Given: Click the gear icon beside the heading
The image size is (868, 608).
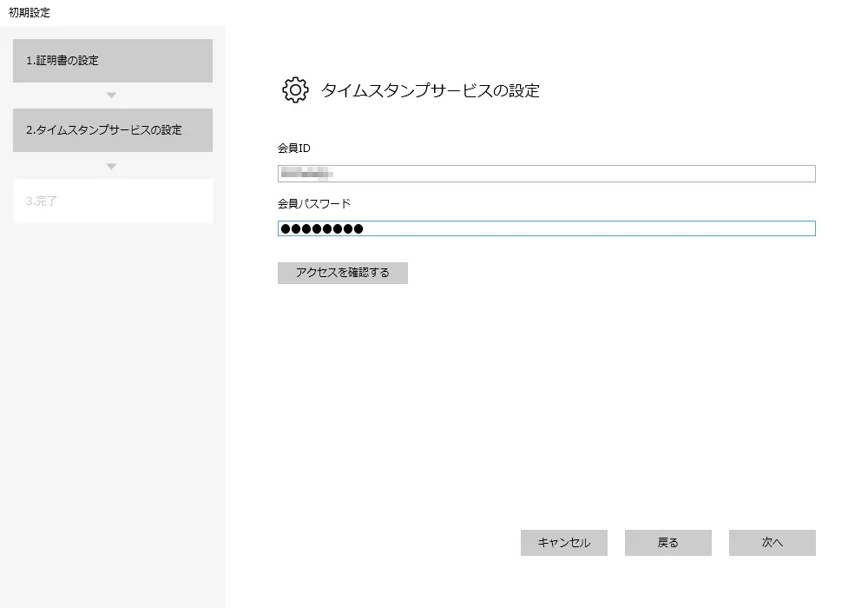Looking at the screenshot, I should pos(295,90).
